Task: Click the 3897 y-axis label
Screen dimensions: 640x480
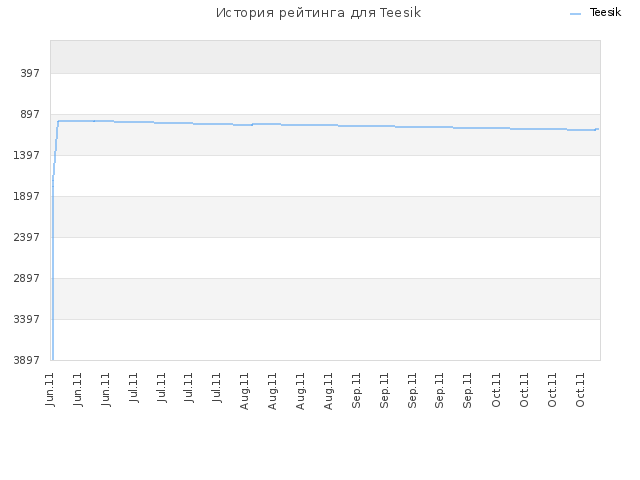Action: (x=27, y=360)
